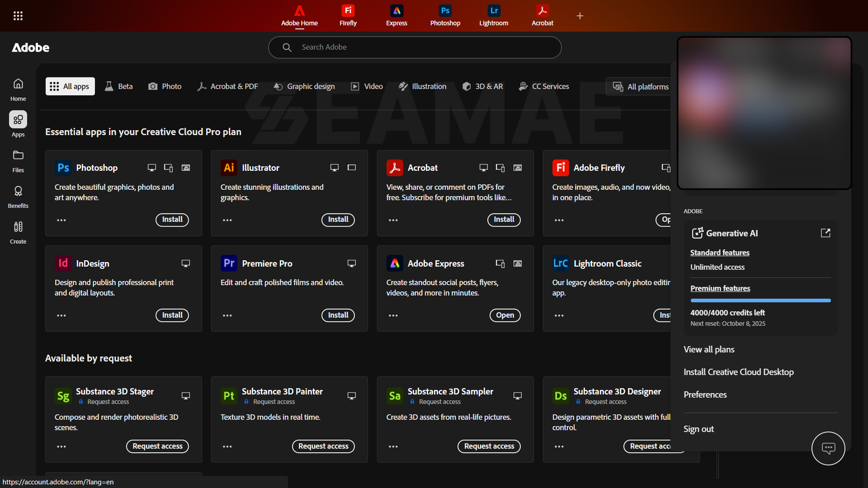
Task: Click the Premiere Pro Pr app icon
Action: pyautogui.click(x=229, y=264)
